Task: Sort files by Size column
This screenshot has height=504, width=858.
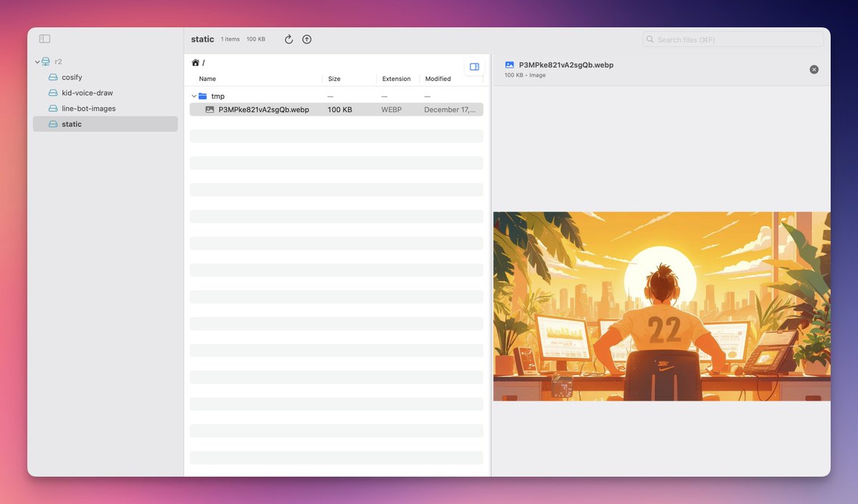Action: click(334, 79)
